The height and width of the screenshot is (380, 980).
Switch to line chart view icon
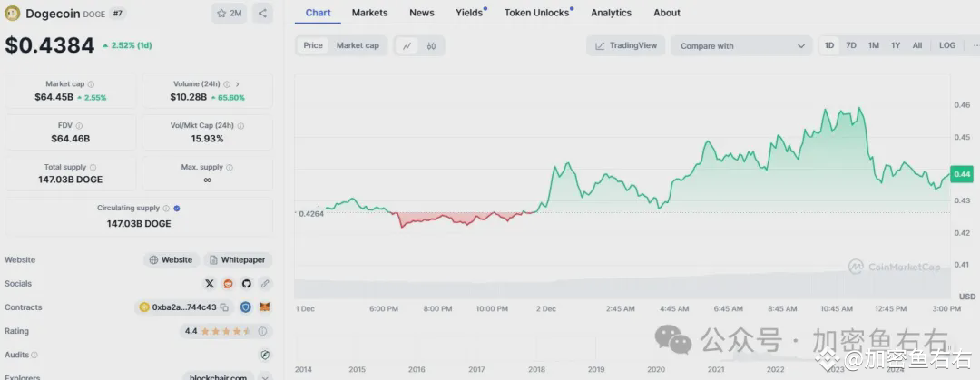tap(407, 45)
